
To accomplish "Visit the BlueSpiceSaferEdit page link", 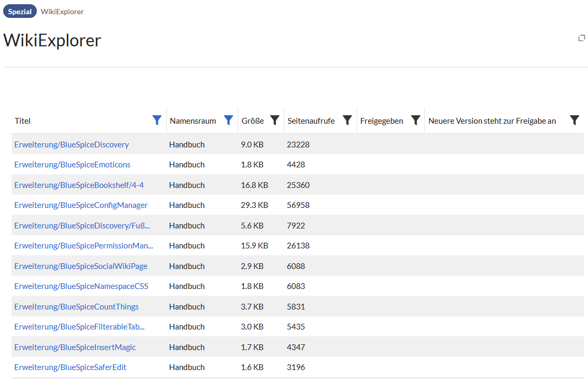I will coord(70,367).
